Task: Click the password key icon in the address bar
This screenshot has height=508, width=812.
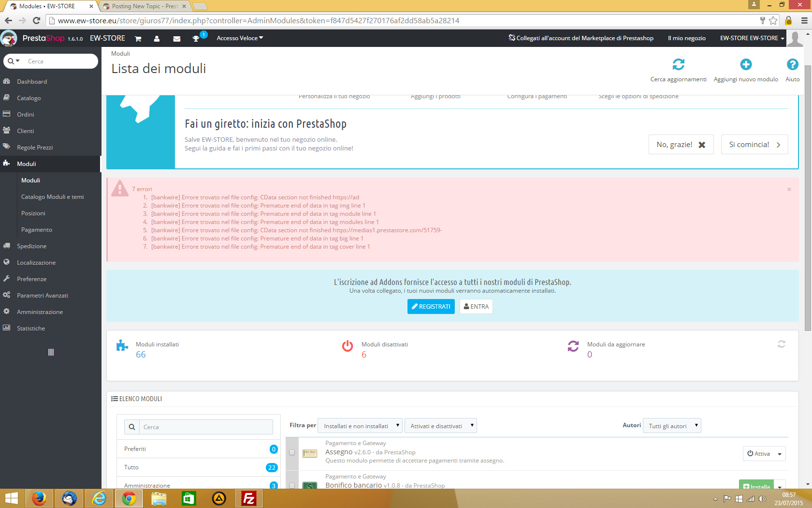Action: coord(762,20)
